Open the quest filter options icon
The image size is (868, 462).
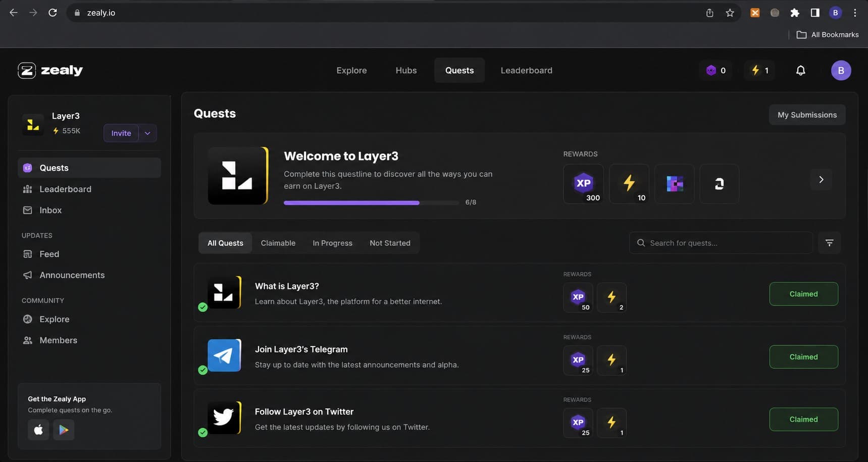(829, 243)
